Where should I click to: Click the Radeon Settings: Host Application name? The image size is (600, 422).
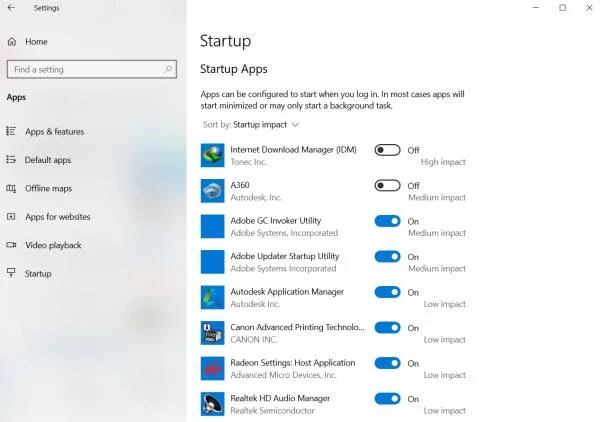click(293, 363)
